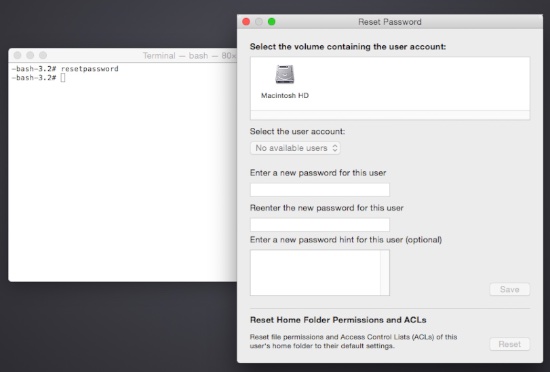Click Reset Home Folder Permissions and ACLs heading

pyautogui.click(x=338, y=320)
